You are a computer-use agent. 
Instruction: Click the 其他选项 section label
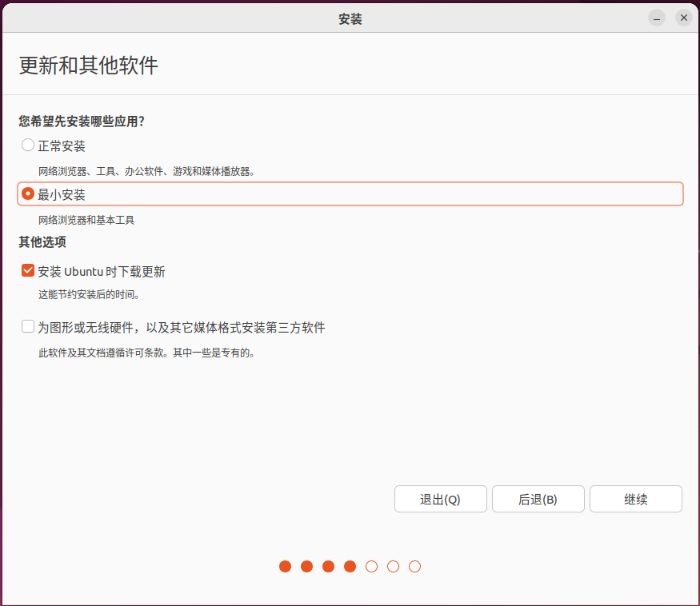pyautogui.click(x=42, y=242)
